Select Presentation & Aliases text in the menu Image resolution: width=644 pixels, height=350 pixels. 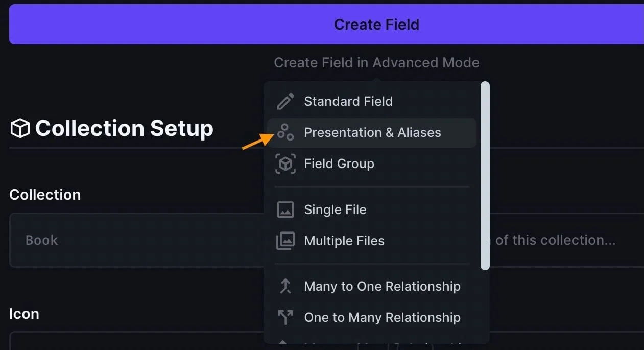(x=372, y=132)
